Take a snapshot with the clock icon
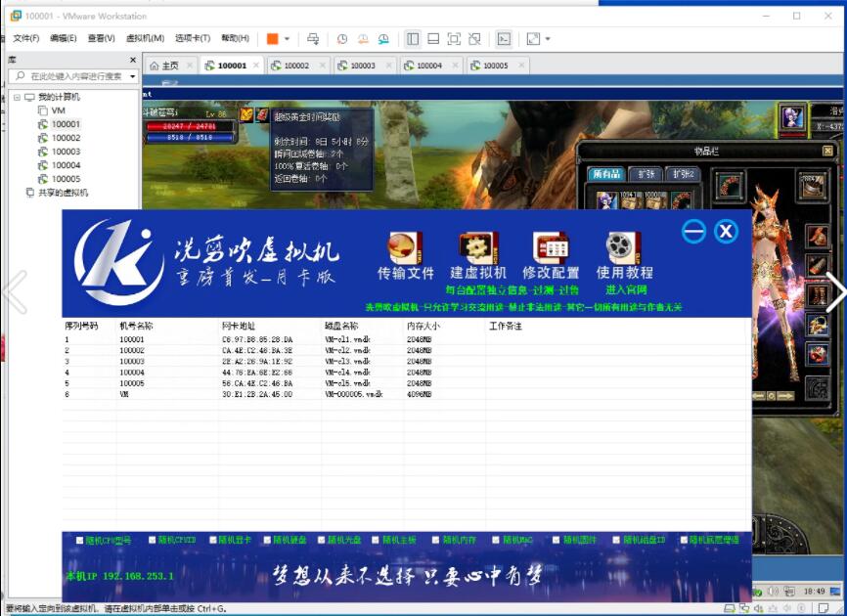The image size is (847, 616). (x=342, y=39)
